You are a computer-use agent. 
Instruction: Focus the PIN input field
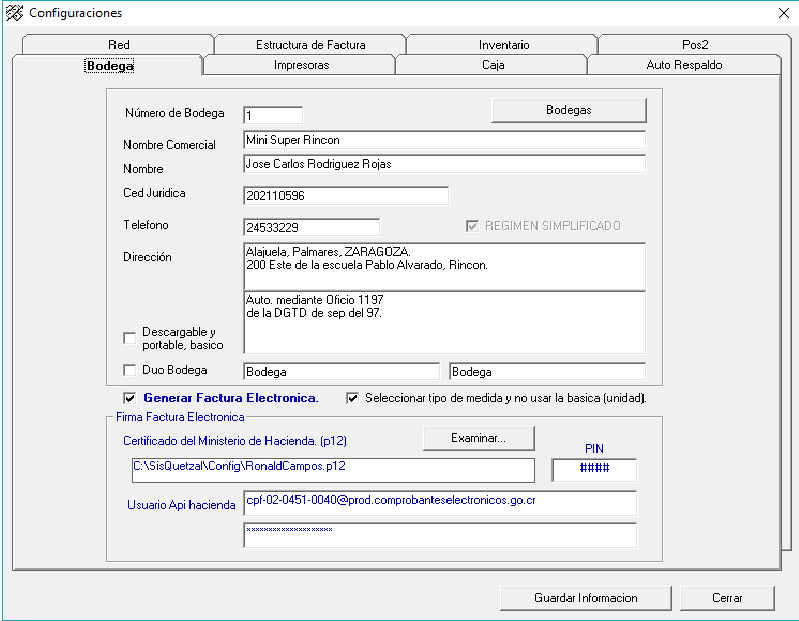point(594,469)
